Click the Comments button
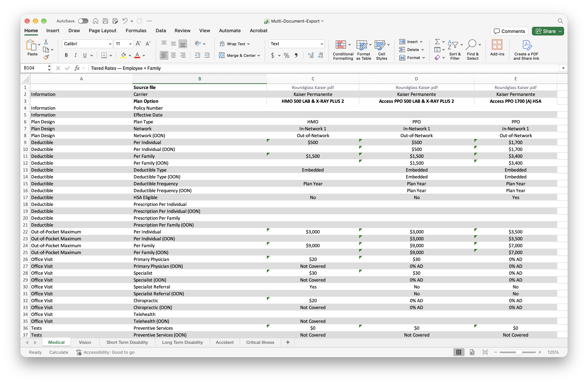 tap(509, 31)
